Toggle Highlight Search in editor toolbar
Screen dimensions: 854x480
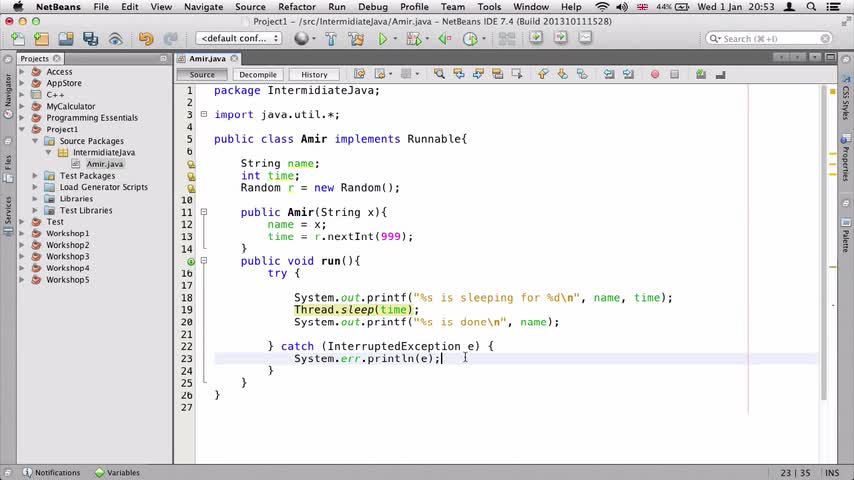[497, 74]
